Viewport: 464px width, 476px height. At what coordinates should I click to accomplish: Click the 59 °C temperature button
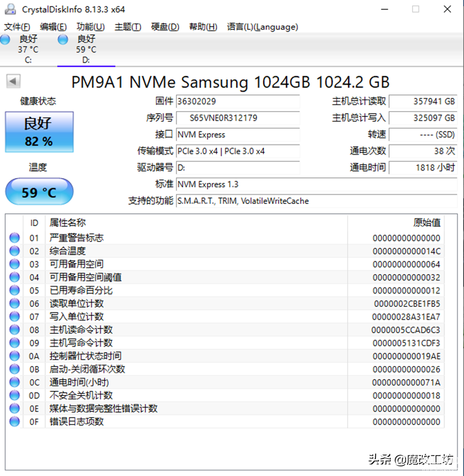39,192
